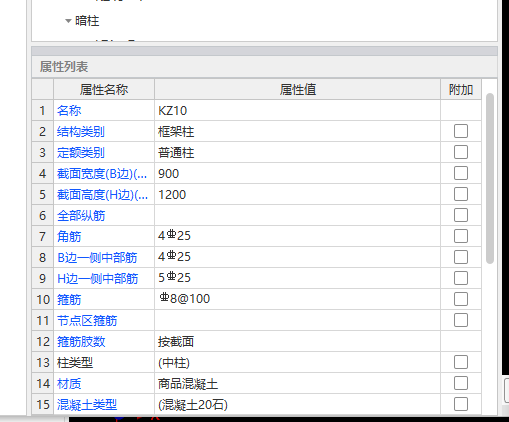The image size is (509, 422).
Task: Select the 附加 column header
Action: 461,89
